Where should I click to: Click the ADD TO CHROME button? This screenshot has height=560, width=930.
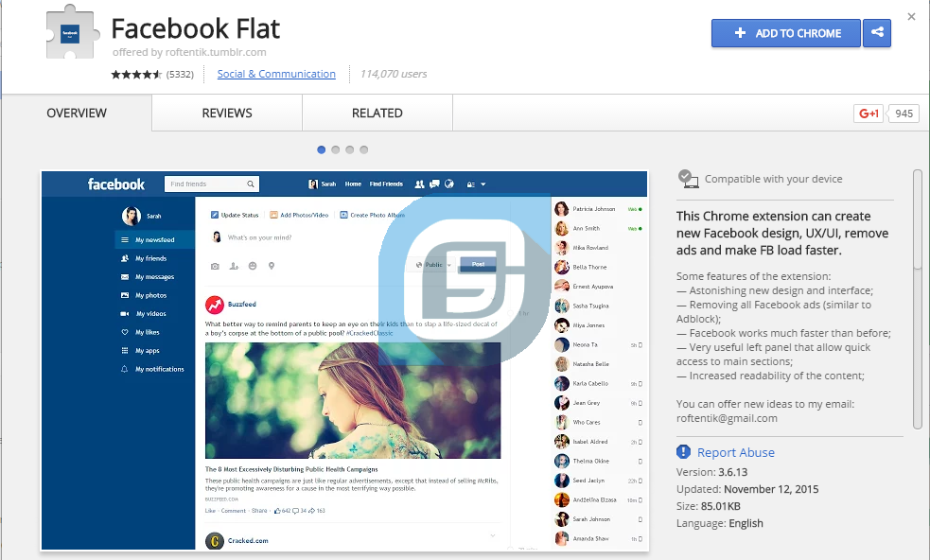pyautogui.click(x=785, y=33)
